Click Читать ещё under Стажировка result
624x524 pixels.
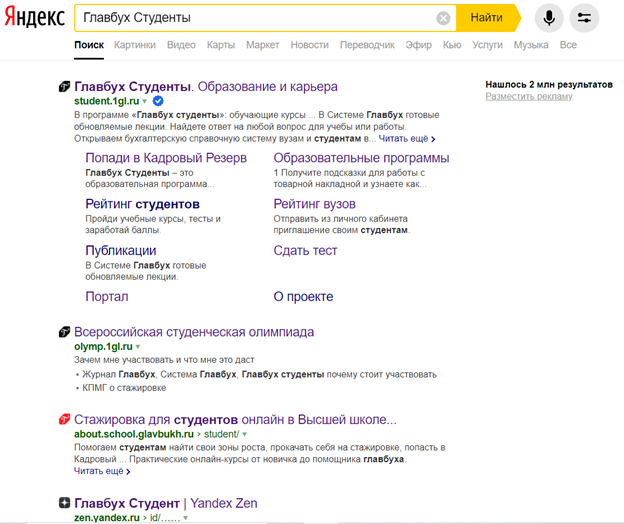pos(102,471)
